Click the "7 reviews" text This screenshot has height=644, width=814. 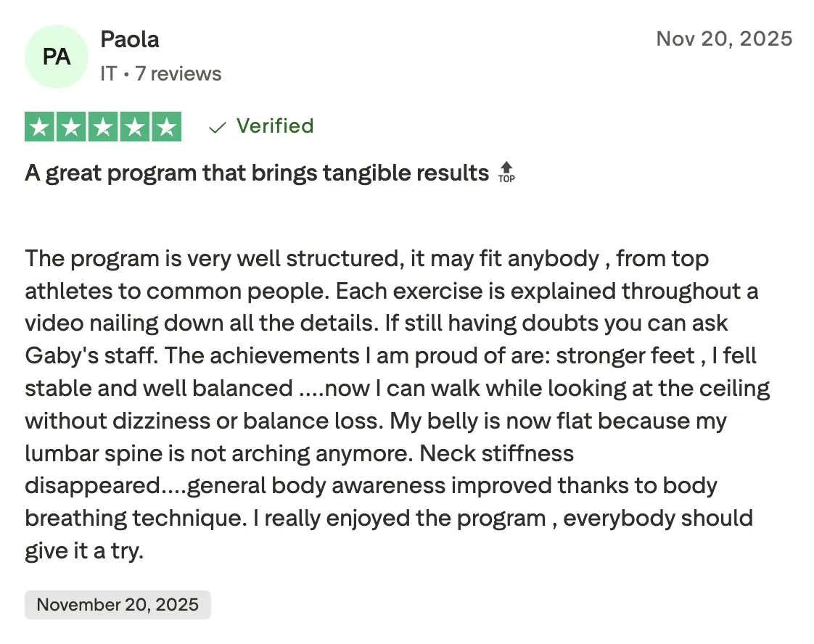pyautogui.click(x=178, y=74)
